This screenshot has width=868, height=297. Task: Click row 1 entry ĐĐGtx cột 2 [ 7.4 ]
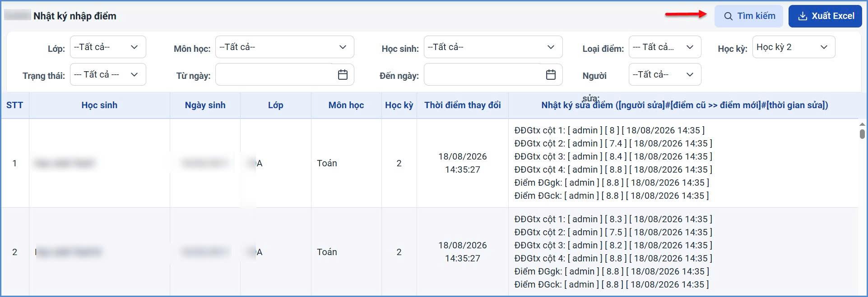click(613, 144)
